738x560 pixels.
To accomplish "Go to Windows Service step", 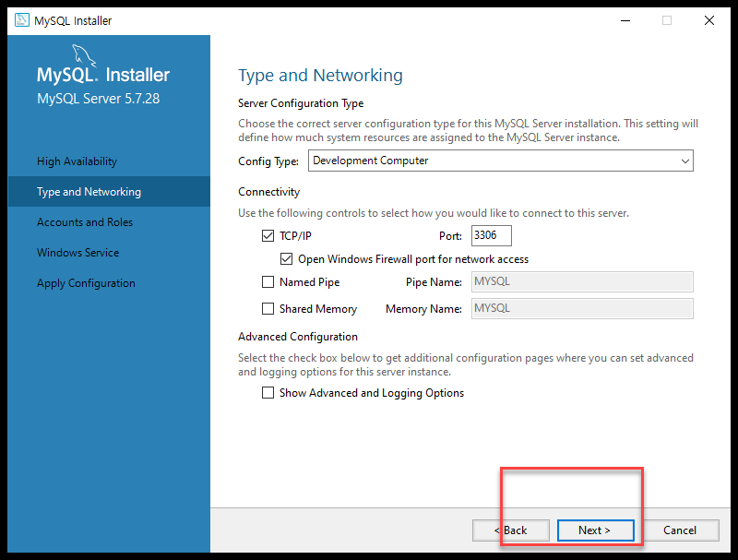I will coord(78,253).
